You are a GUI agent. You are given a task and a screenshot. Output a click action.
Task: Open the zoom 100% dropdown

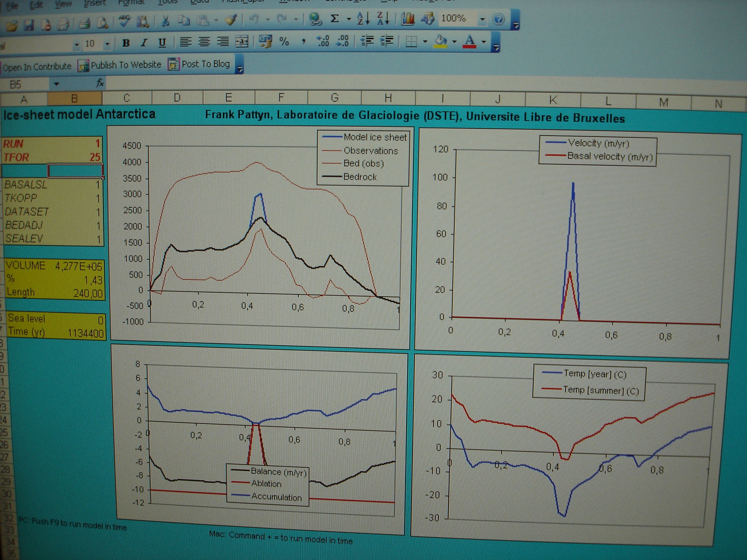click(x=482, y=19)
